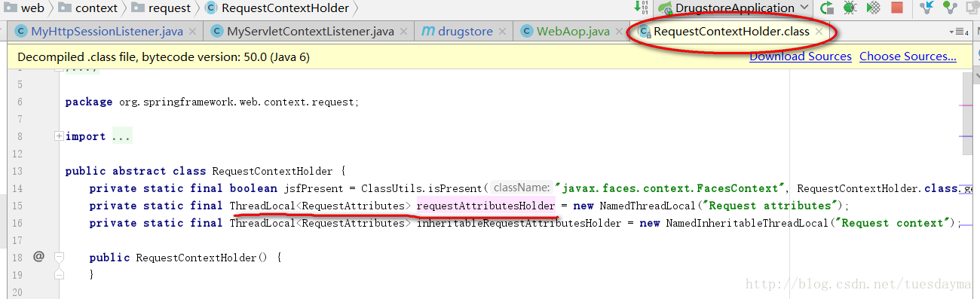Click the fold end marker at line 19
Screen dimensions: 980x299
click(59, 274)
